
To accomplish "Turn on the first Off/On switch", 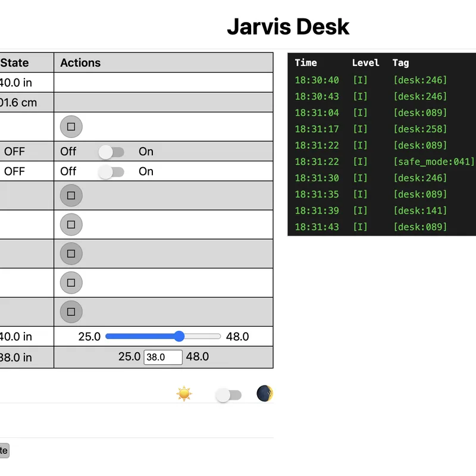I will pyautogui.click(x=111, y=152).
